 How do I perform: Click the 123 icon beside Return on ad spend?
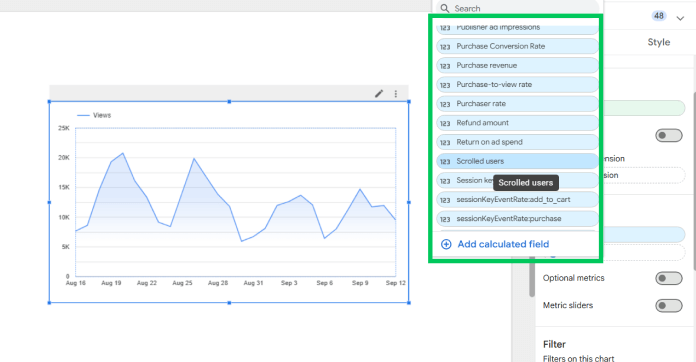point(445,142)
